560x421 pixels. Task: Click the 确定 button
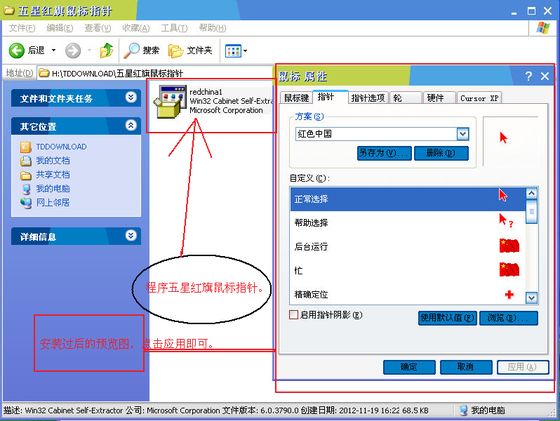pyautogui.click(x=409, y=367)
